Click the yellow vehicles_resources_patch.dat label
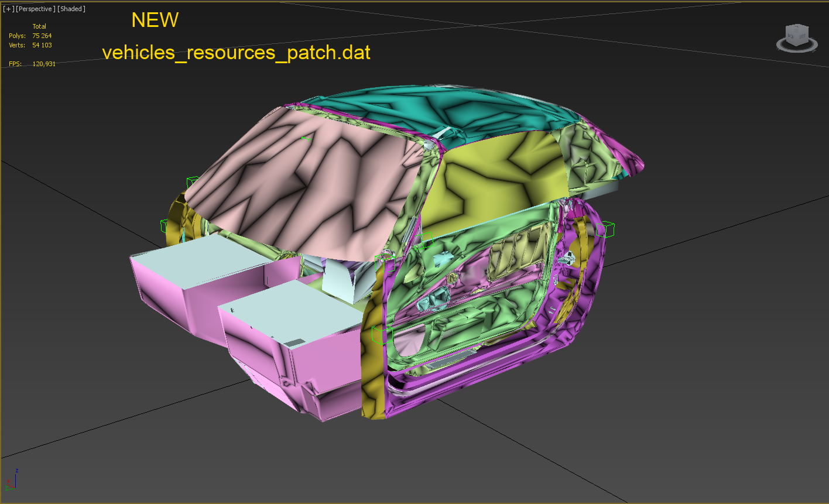This screenshot has width=829, height=504. coord(236,53)
